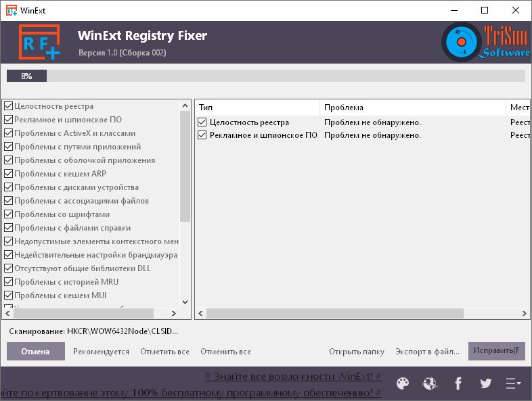The height and width of the screenshot is (401, 532).
Task: Click the 'Проблема' column header
Action: click(413, 108)
